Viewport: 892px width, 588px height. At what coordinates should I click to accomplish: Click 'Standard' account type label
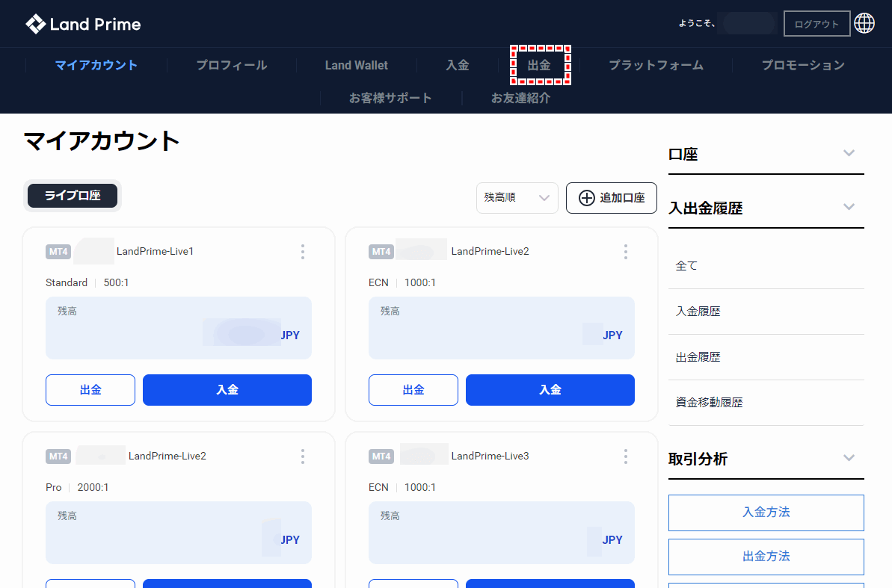pyautogui.click(x=67, y=282)
